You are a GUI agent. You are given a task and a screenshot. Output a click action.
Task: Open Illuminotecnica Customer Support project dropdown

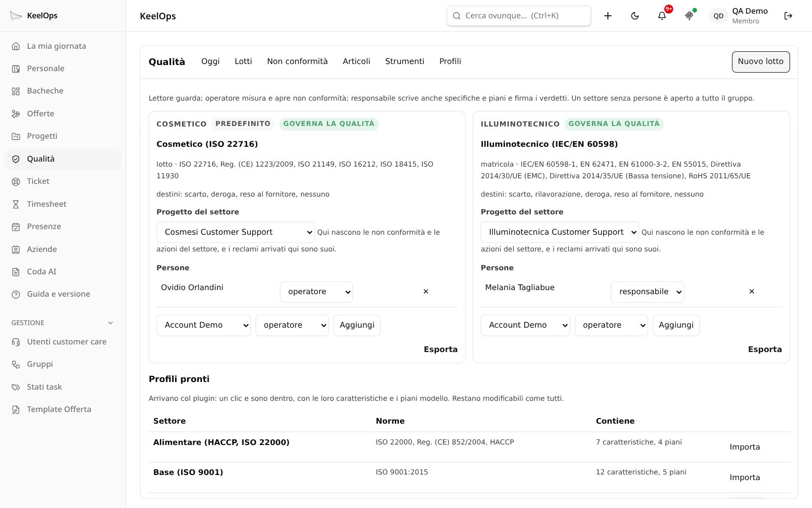560,232
